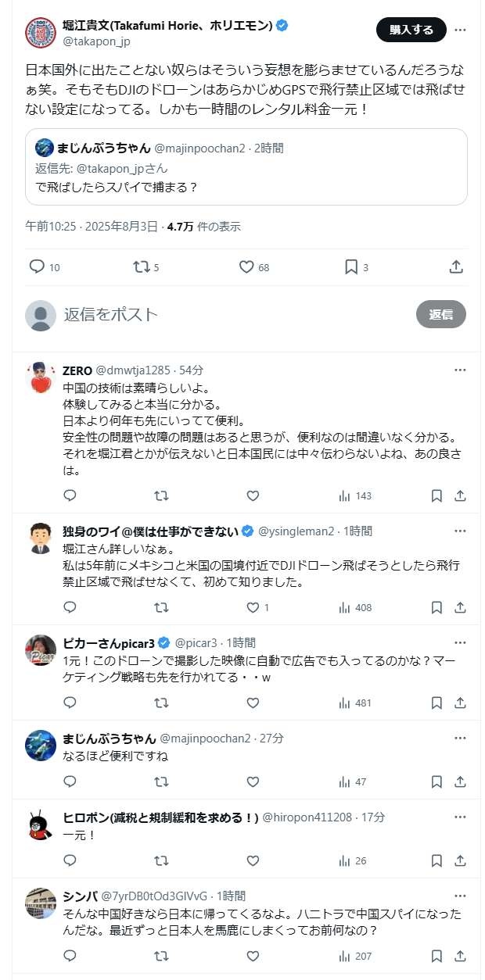
Task: Open more options on ZERO's reply
Action: point(461,370)
